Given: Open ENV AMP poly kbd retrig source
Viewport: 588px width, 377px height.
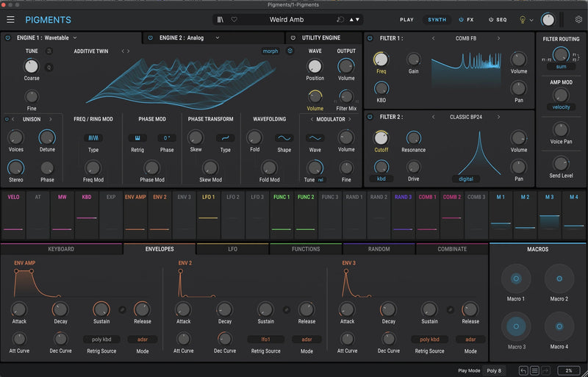Looking at the screenshot, I should point(101,340).
